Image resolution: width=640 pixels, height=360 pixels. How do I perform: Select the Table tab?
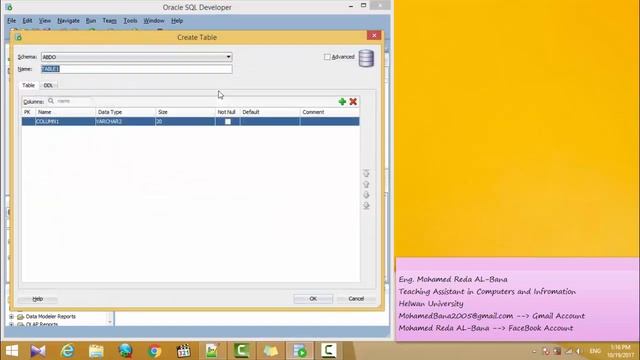[x=28, y=85]
